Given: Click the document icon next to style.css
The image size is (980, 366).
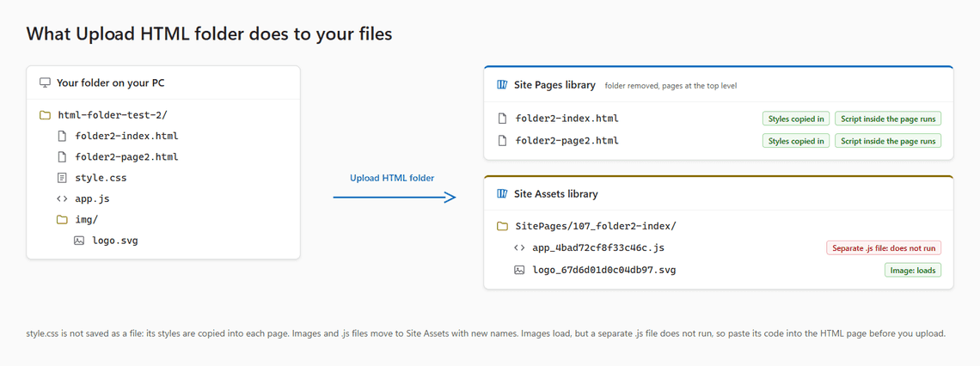Looking at the screenshot, I should [x=61, y=178].
